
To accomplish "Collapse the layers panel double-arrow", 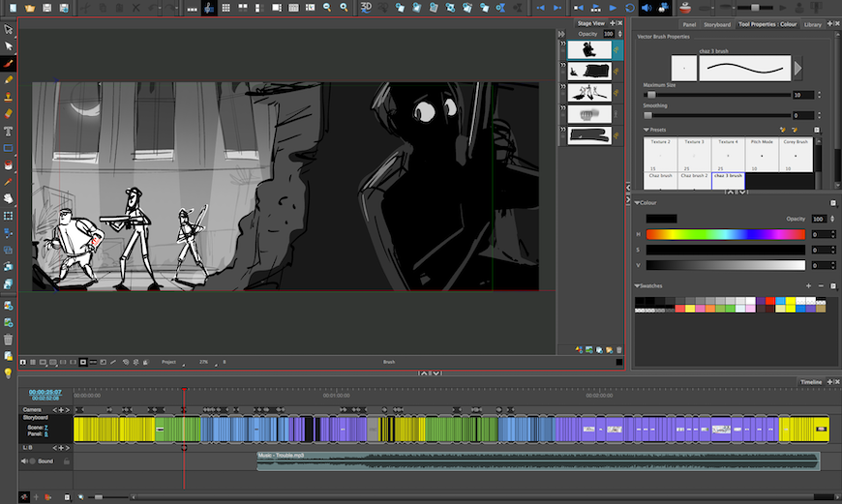I will click(561, 34).
